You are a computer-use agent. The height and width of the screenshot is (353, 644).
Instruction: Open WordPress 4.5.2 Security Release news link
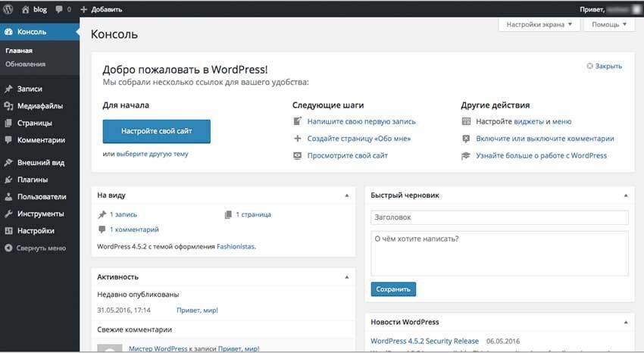[425, 341]
